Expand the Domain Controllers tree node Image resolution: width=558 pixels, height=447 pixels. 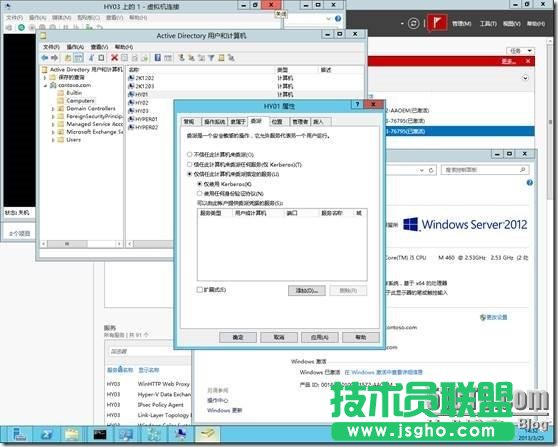pyautogui.click(x=53, y=108)
